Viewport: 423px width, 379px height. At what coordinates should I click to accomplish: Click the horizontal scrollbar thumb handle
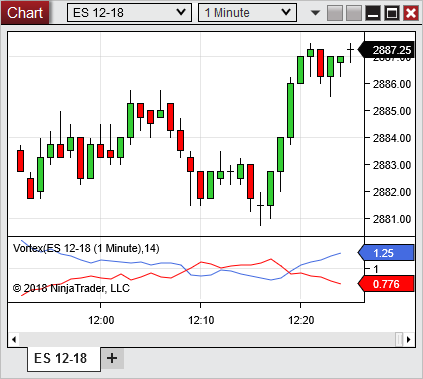tap(399, 340)
